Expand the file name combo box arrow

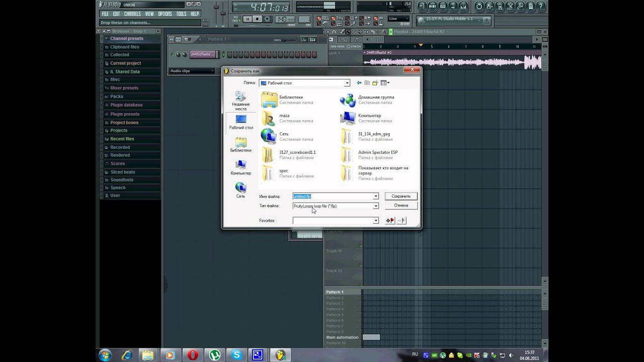[x=375, y=196]
